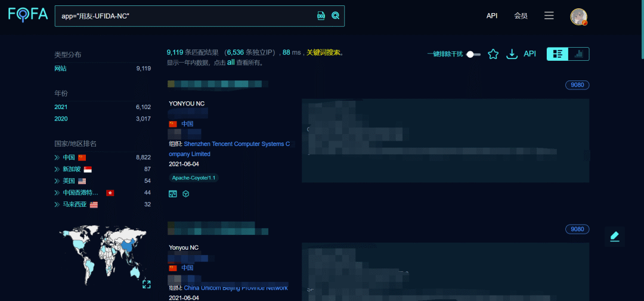Click the 8,822 count for 中国

143,157
